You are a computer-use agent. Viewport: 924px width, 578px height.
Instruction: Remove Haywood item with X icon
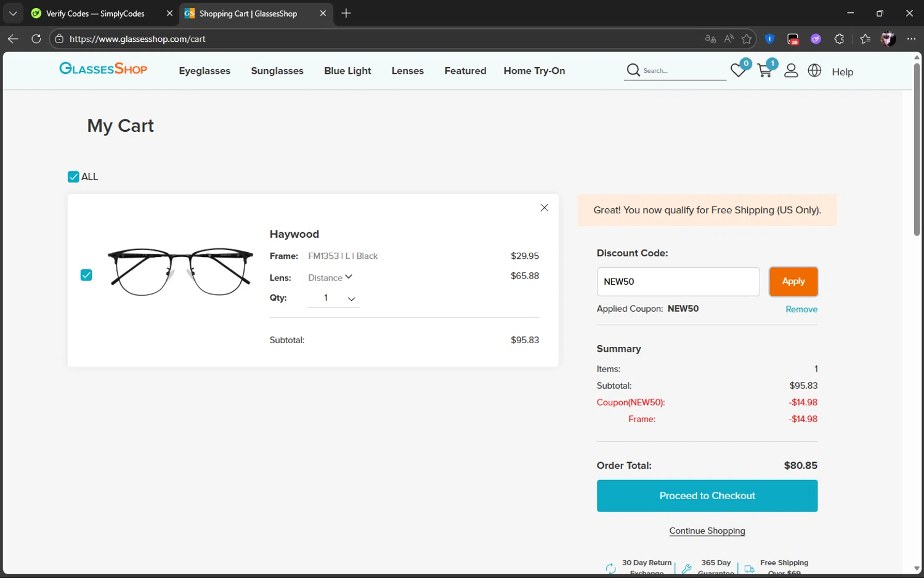pos(544,208)
